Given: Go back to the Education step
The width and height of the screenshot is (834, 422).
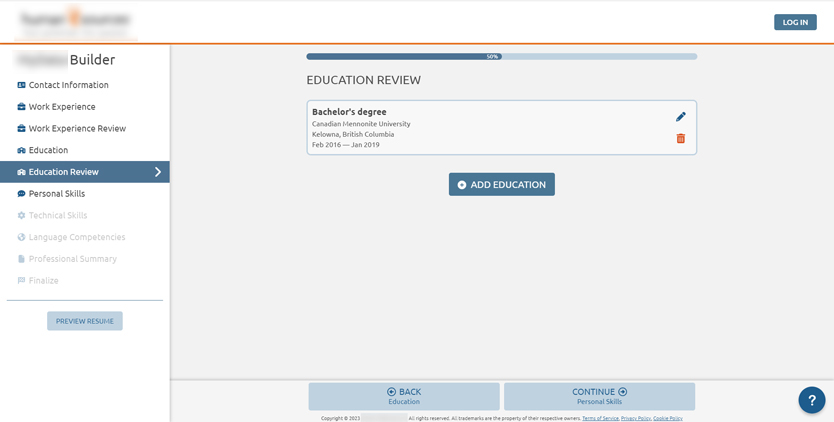Looking at the screenshot, I should point(404,396).
